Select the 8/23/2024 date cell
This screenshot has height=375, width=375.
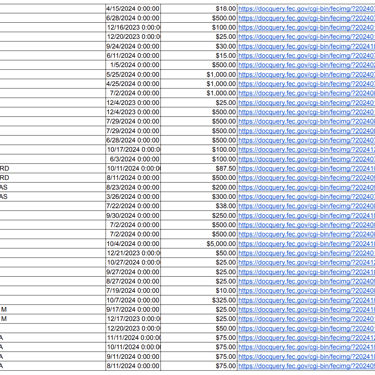coord(133,187)
